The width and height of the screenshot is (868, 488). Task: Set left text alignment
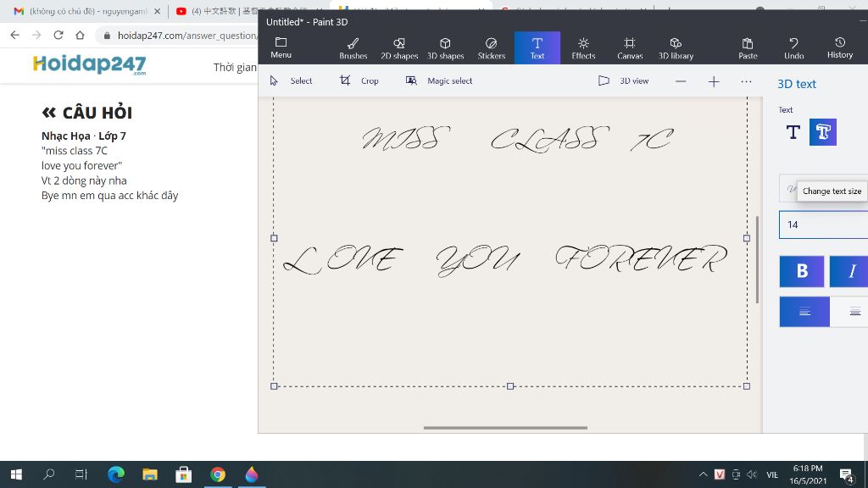click(x=804, y=312)
